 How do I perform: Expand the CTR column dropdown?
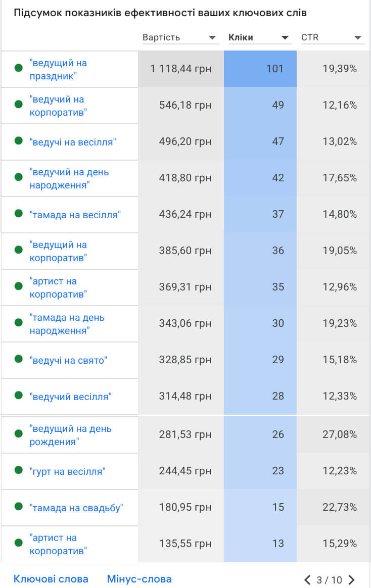pyautogui.click(x=358, y=38)
